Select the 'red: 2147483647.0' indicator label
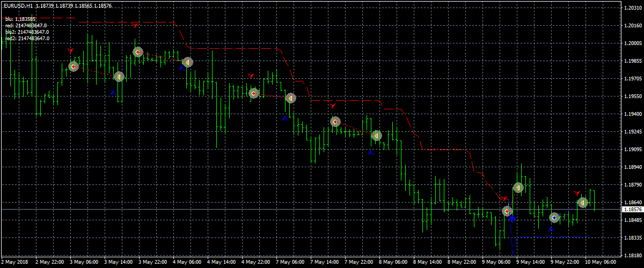Viewport: 644px width, 268px height. pyautogui.click(x=26, y=25)
